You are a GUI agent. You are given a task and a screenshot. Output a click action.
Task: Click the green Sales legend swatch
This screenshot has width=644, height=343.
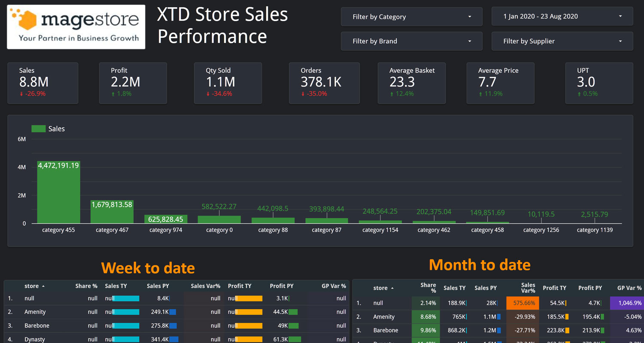(39, 129)
